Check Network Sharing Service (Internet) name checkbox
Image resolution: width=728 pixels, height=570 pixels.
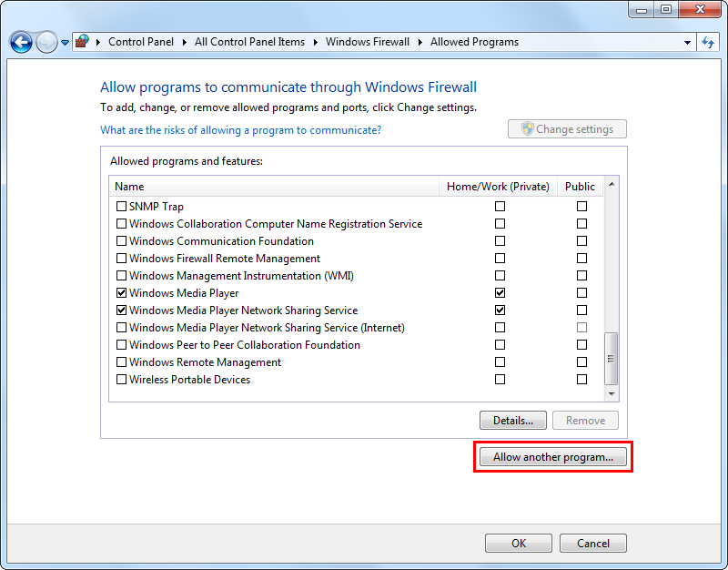point(121,328)
